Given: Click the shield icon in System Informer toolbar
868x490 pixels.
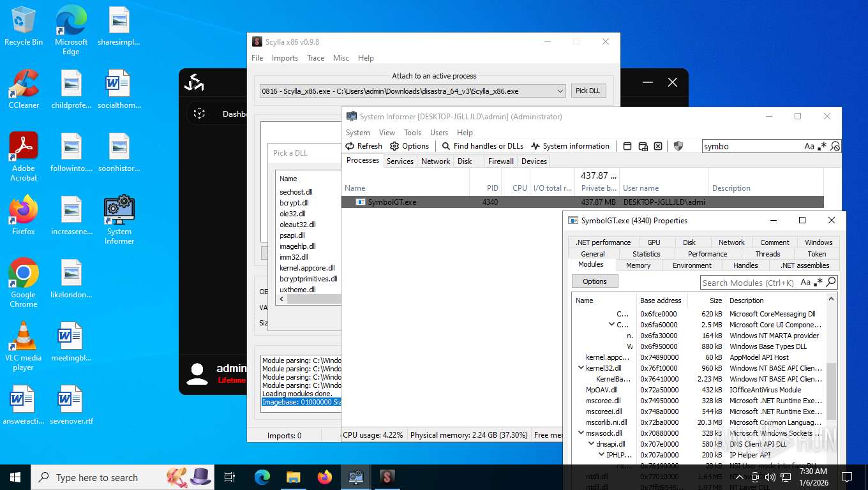Looking at the screenshot, I should tap(678, 146).
